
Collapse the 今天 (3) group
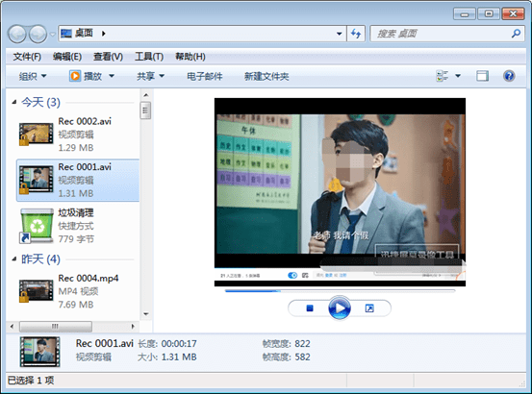14,102
